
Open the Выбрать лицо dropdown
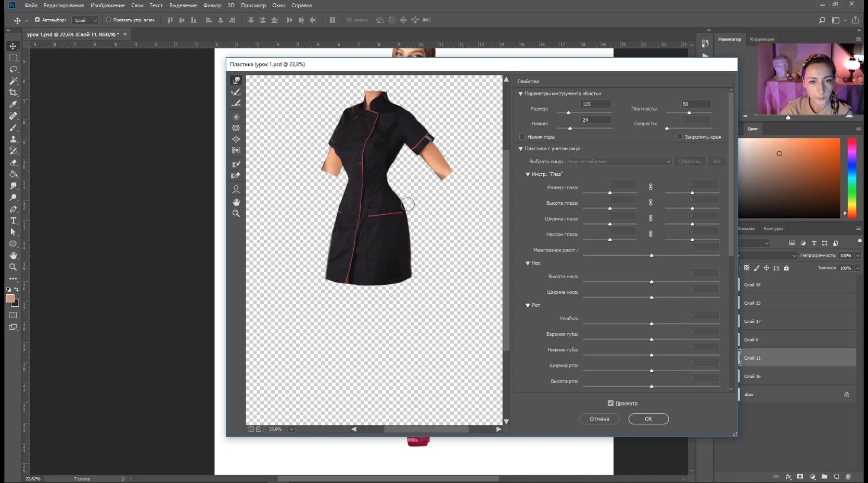619,162
